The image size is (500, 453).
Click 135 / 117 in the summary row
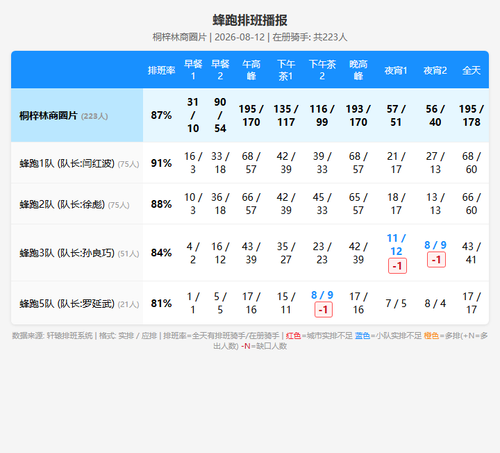coord(286,115)
